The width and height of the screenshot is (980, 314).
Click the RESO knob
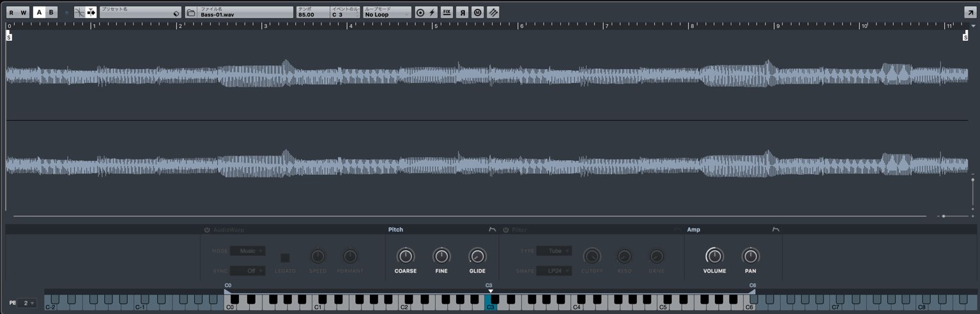pos(625,257)
